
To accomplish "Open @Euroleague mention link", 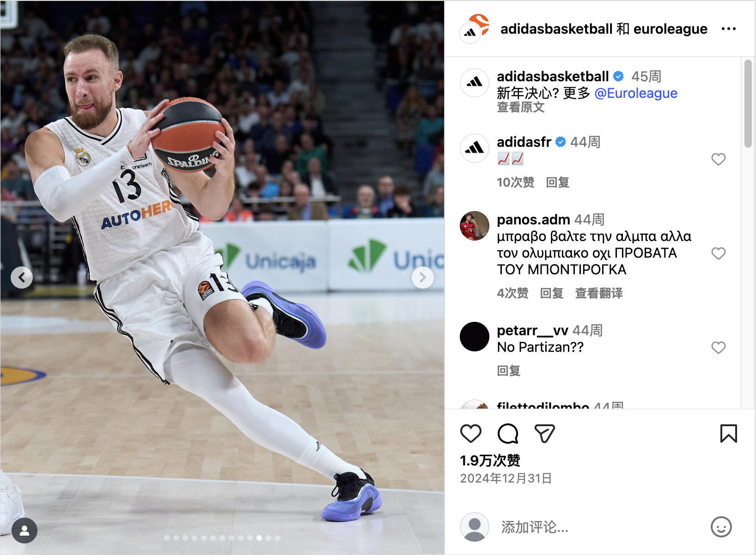I will point(636,93).
